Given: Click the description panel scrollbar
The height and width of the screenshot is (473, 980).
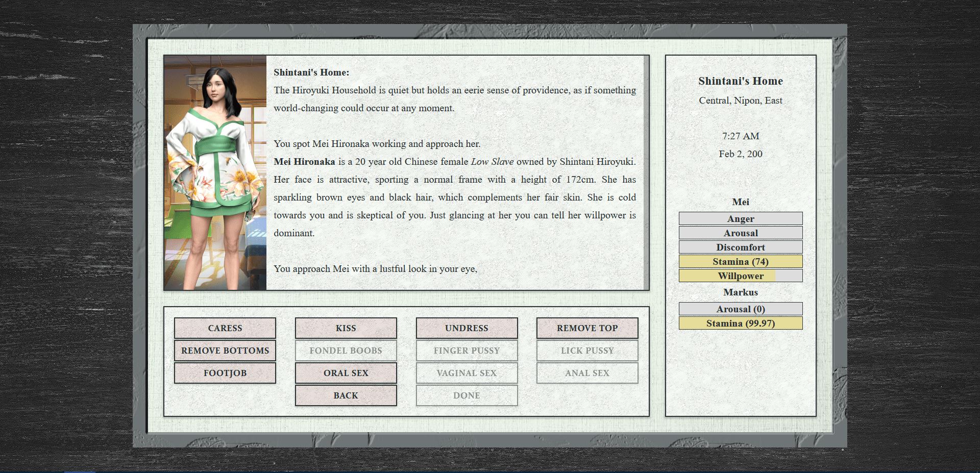Looking at the screenshot, I should pos(646,172).
